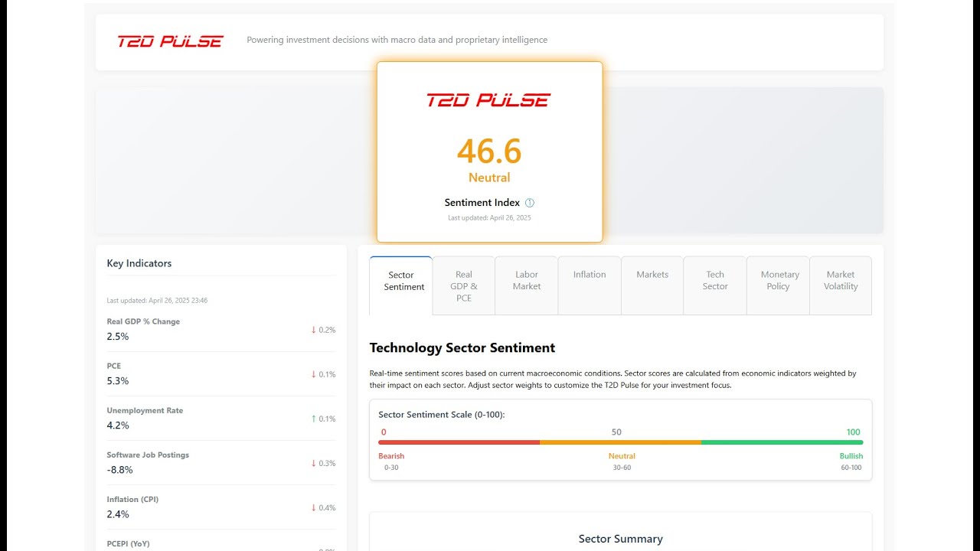Click the Sector Sentiment Scale (0-100) label
Image resolution: width=980 pixels, height=551 pixels.
click(442, 415)
